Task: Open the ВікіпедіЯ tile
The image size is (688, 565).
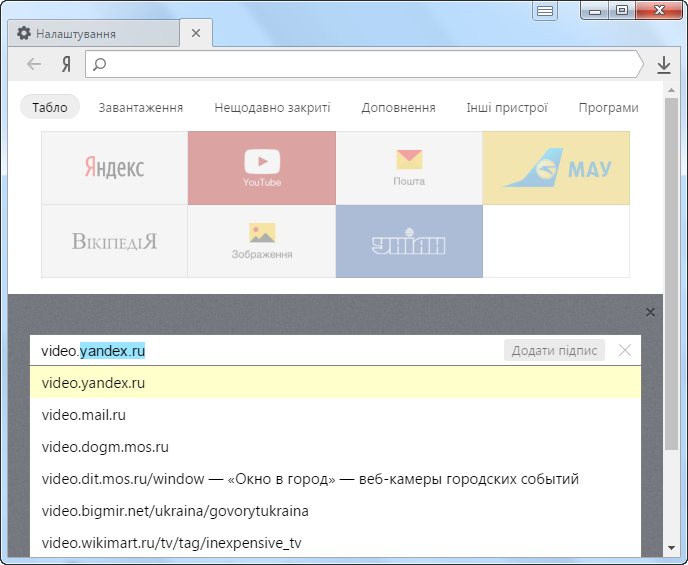Action: coord(115,241)
